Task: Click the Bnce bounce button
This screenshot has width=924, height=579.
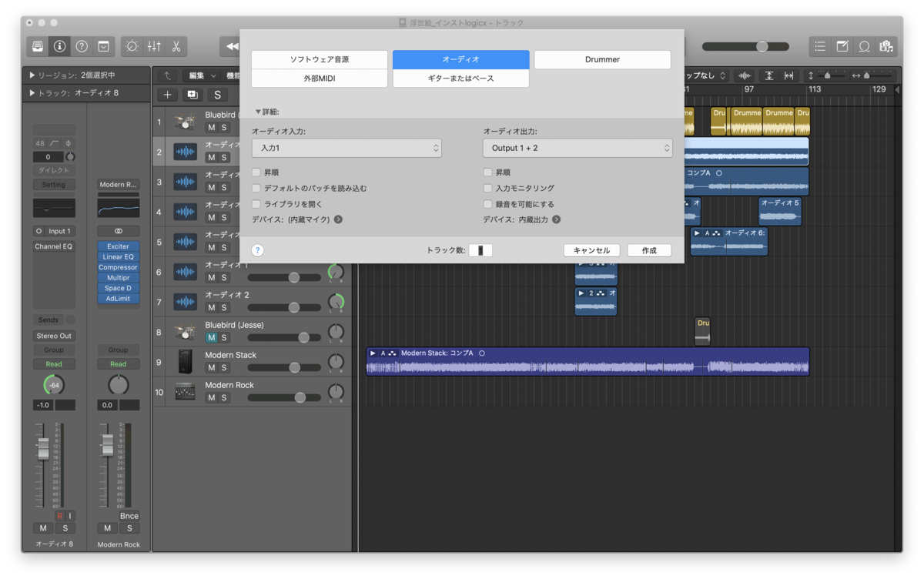Action: (x=129, y=516)
